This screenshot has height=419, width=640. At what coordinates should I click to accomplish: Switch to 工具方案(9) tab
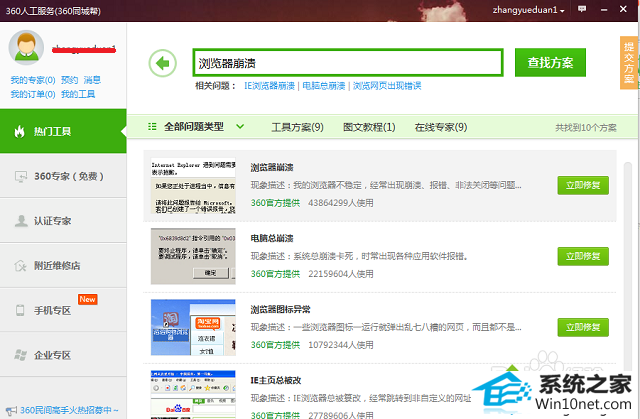point(298,127)
